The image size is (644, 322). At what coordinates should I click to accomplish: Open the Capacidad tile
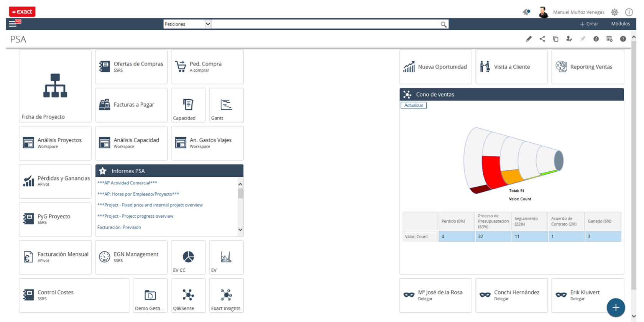click(188, 105)
